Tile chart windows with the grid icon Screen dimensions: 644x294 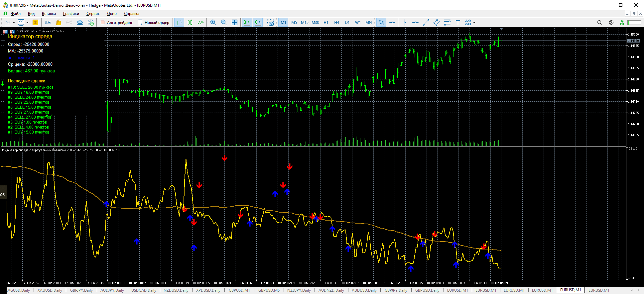click(234, 23)
